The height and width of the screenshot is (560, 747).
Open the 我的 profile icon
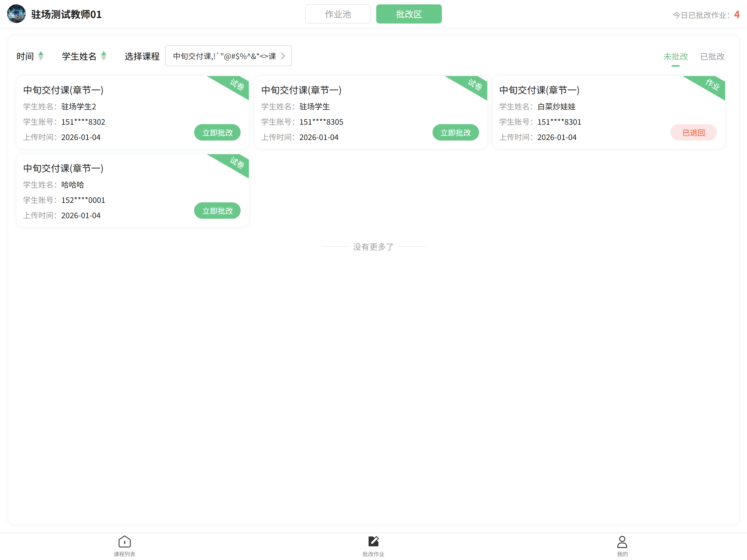[622, 542]
